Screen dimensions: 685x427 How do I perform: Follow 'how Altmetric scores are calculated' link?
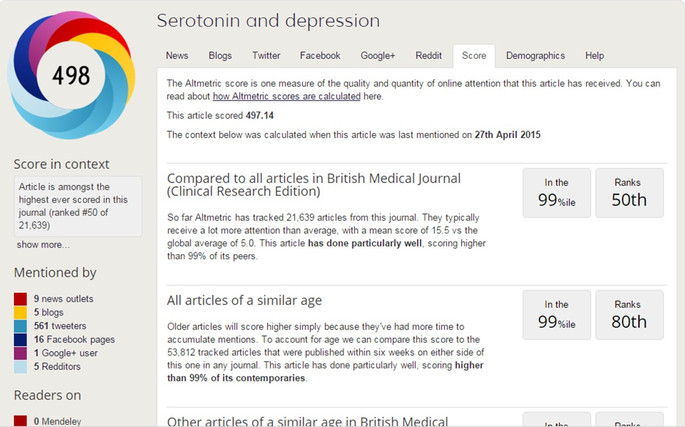[287, 96]
